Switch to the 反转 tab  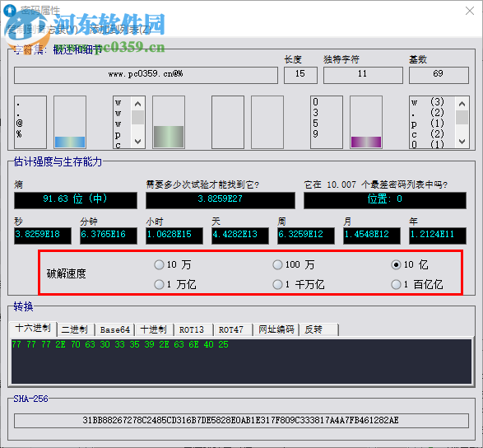pyautogui.click(x=318, y=329)
